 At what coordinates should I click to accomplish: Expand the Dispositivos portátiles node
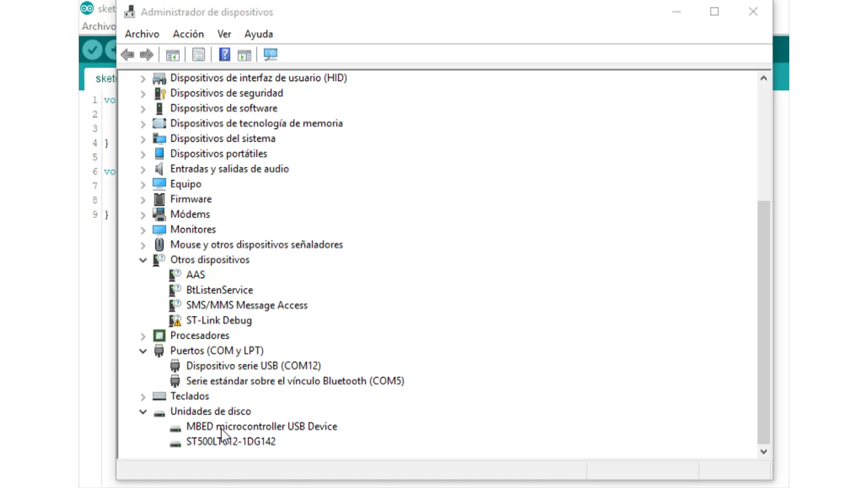pos(143,155)
